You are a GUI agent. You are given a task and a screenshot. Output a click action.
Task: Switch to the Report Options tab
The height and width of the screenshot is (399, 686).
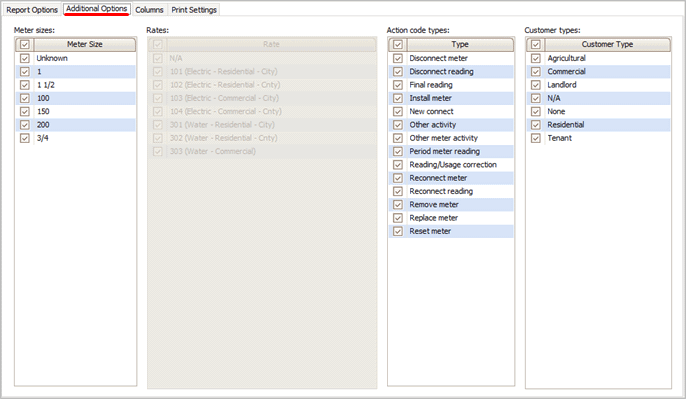[x=32, y=10]
